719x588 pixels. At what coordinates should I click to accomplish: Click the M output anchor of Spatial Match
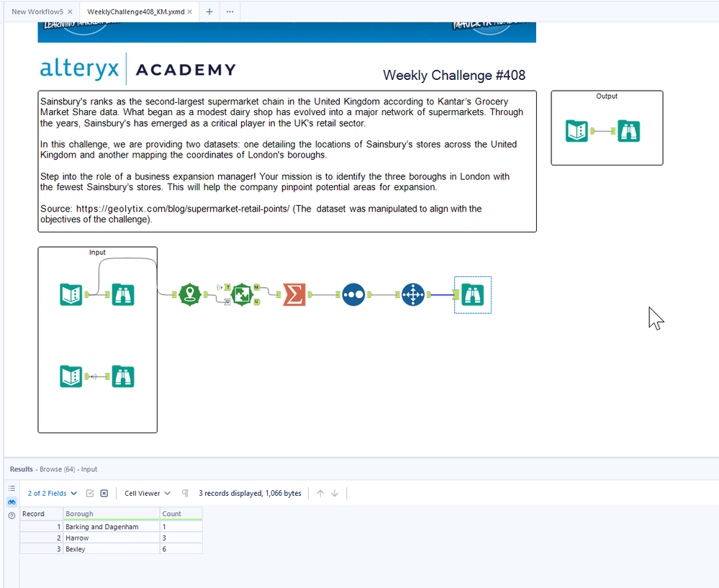[x=257, y=287]
